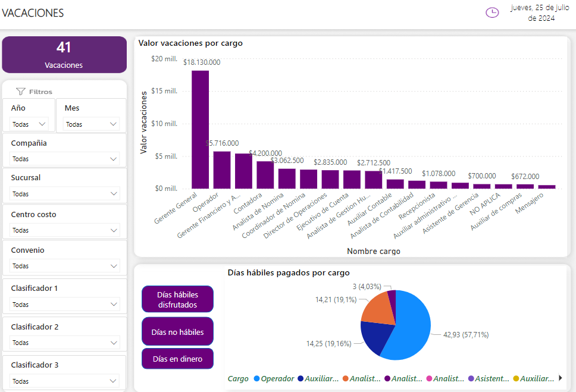576x392 pixels.
Task: Open the Centro costo dropdown
Action: 64,230
